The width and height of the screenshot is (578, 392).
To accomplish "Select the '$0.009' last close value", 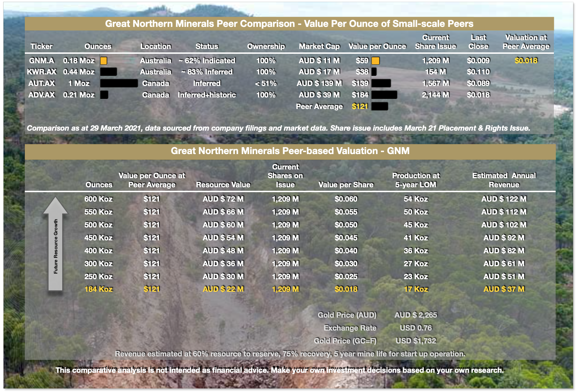I will 478,60.
